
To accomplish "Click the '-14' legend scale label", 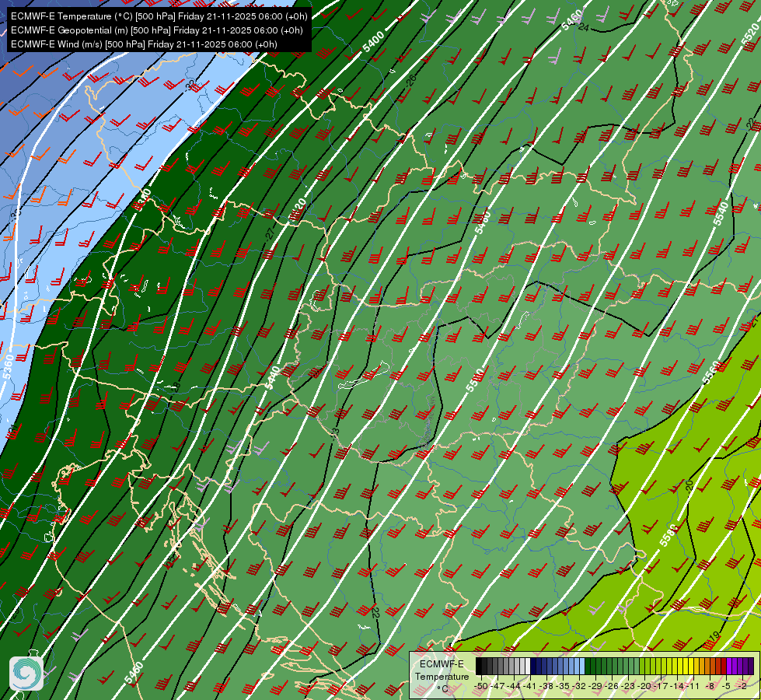I will (x=678, y=686).
